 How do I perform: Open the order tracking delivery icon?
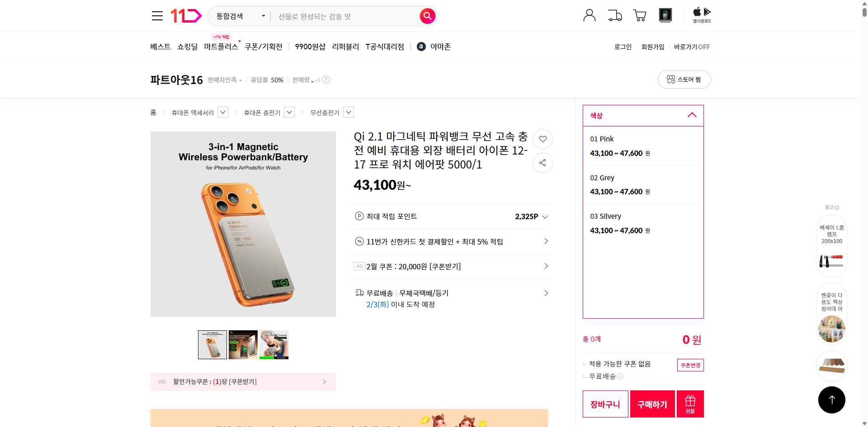tap(614, 15)
